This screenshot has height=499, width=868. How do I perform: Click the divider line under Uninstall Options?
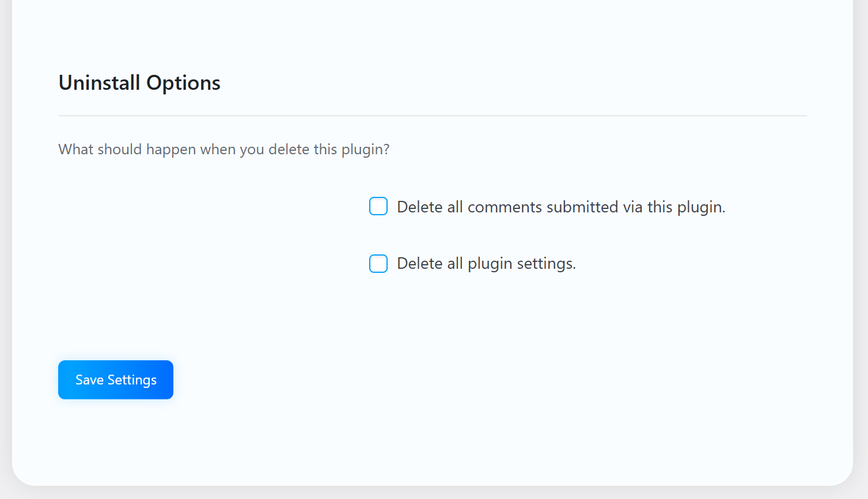click(432, 116)
